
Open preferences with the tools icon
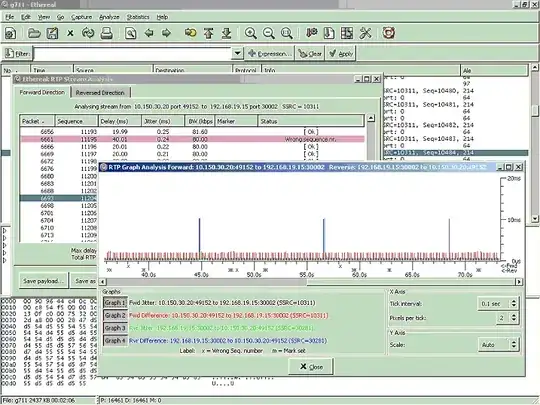[x=365, y=33]
